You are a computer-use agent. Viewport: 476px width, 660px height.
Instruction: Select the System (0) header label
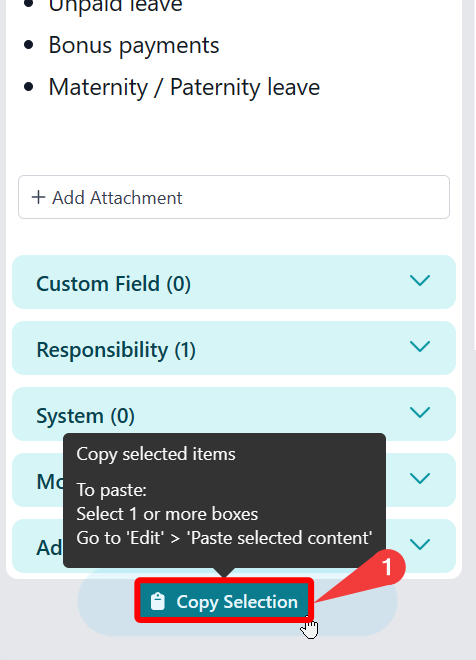85,416
